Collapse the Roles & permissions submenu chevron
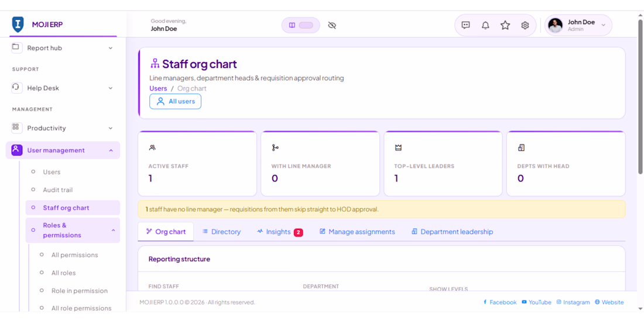 pos(114,231)
